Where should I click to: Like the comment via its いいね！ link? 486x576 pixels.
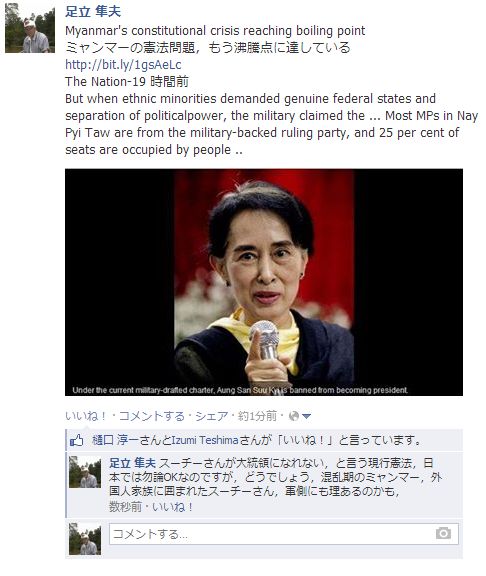click(x=173, y=507)
